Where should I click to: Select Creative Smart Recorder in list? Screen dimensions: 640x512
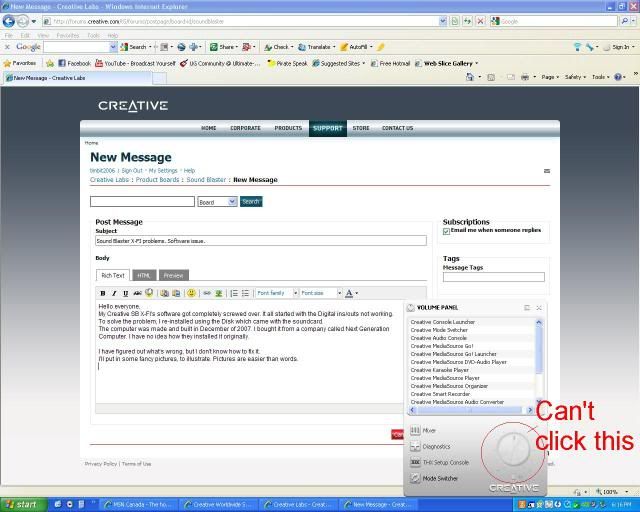(440, 394)
